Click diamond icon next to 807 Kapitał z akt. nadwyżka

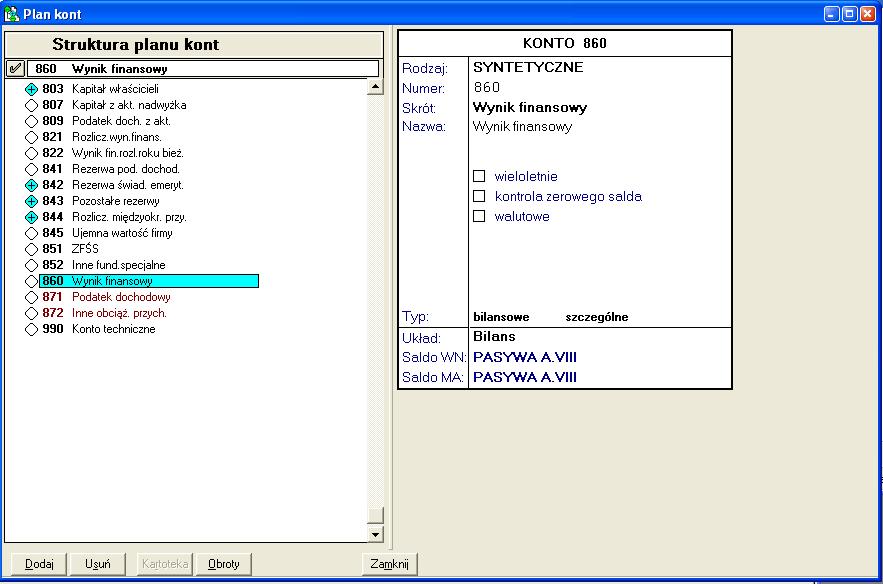[31, 105]
